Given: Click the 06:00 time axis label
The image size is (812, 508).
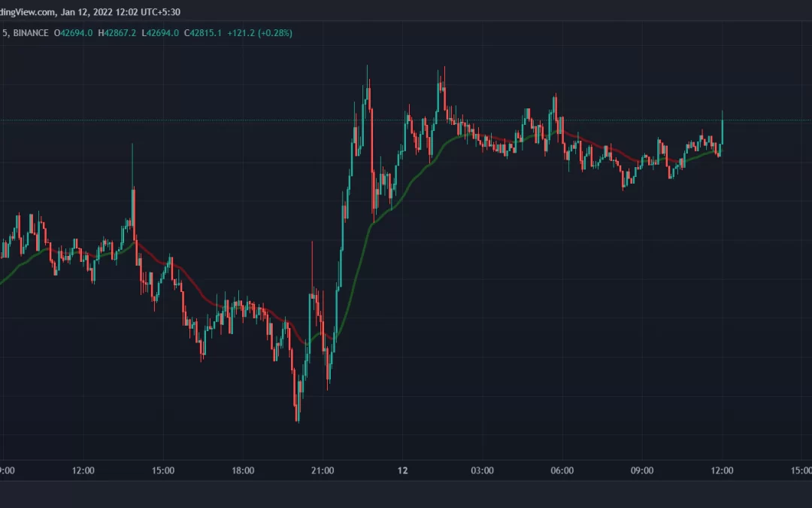Looking at the screenshot, I should (x=562, y=470).
